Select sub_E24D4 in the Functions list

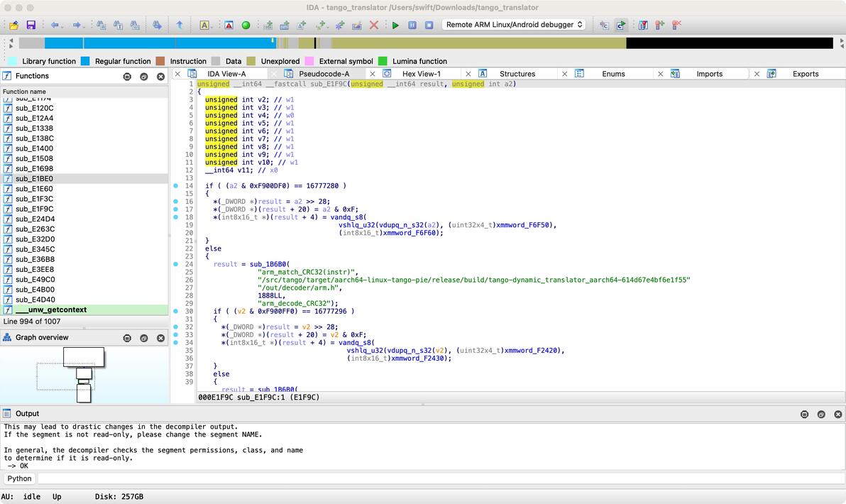(x=35, y=219)
